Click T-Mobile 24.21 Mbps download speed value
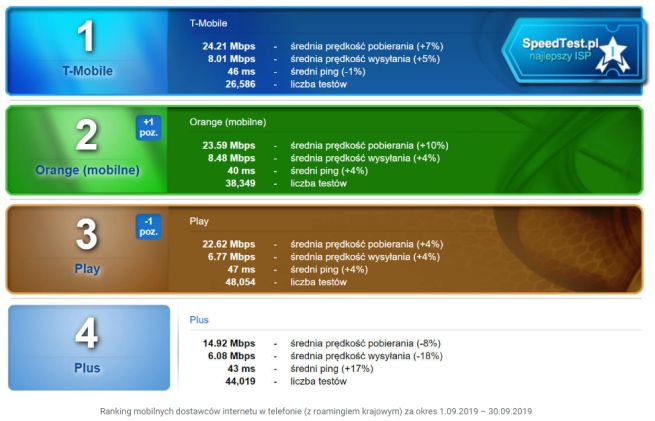655x421 pixels. [228, 46]
